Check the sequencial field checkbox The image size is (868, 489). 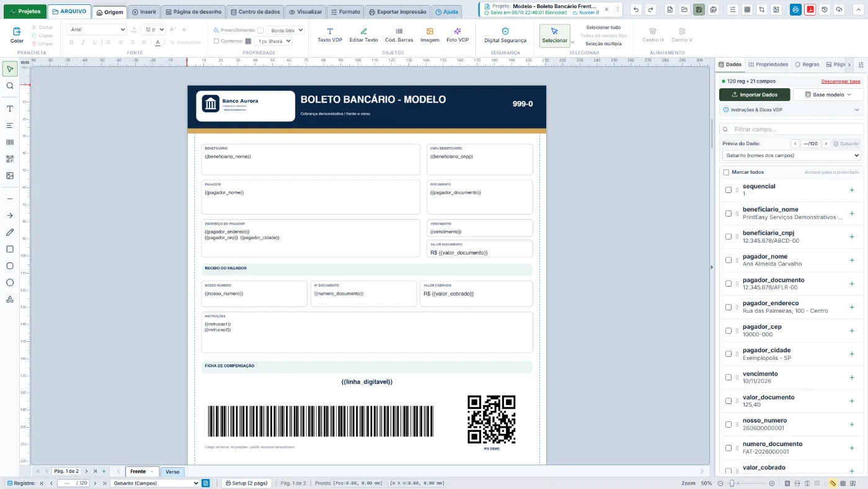pos(728,190)
